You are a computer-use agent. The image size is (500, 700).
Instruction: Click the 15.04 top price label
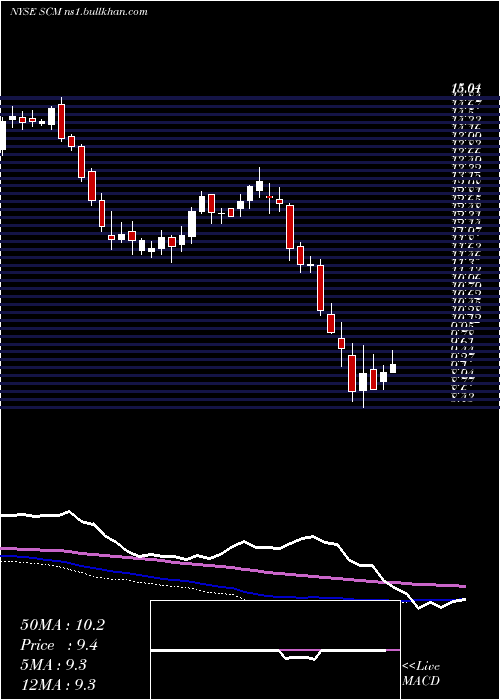coord(466,89)
